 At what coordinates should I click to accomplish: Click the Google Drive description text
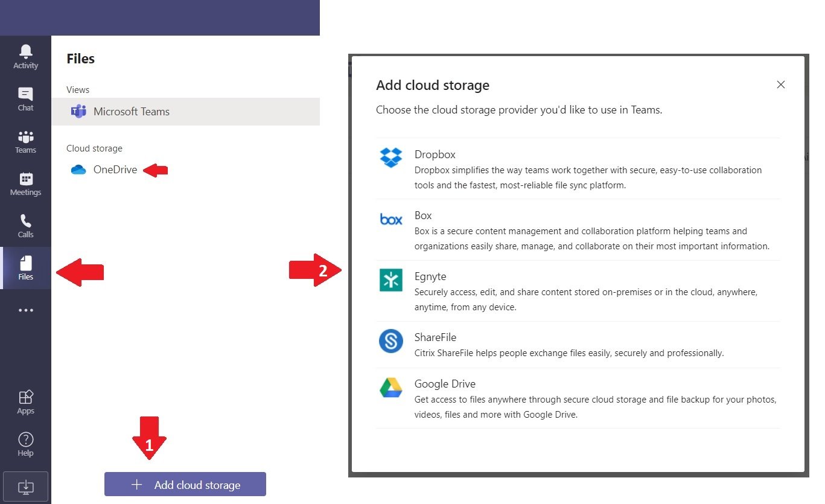pyautogui.click(x=595, y=407)
